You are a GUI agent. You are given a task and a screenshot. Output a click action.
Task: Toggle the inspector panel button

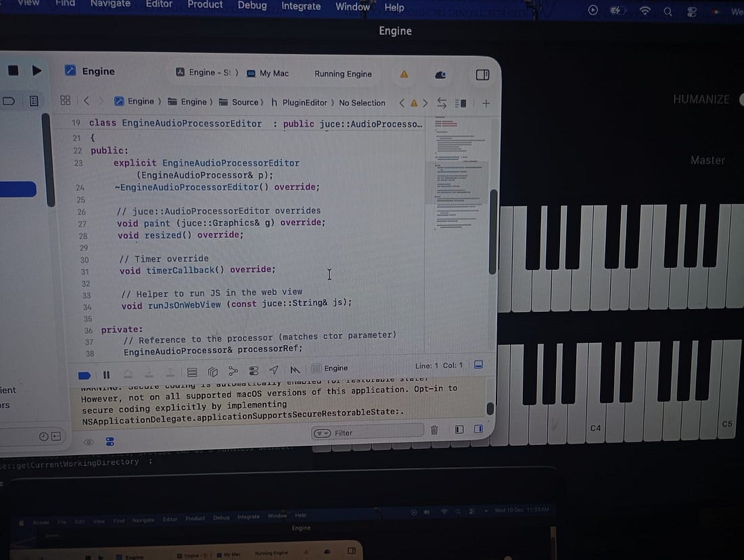click(x=482, y=74)
